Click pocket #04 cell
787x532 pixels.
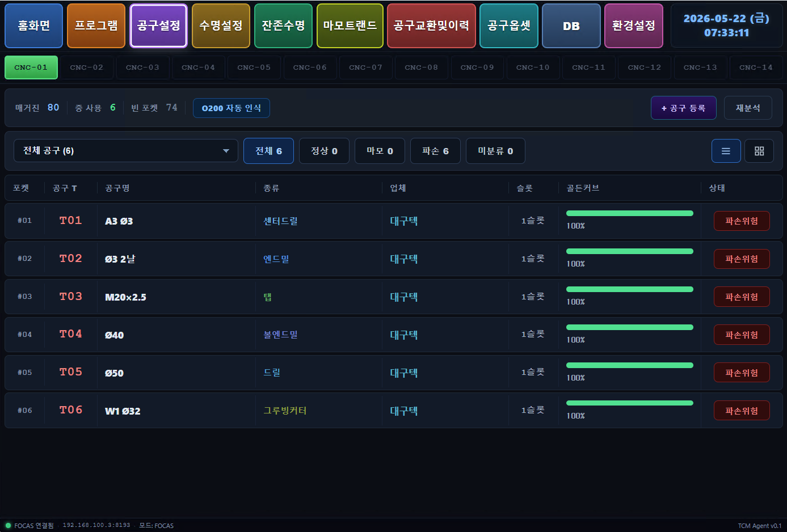coord(24,335)
